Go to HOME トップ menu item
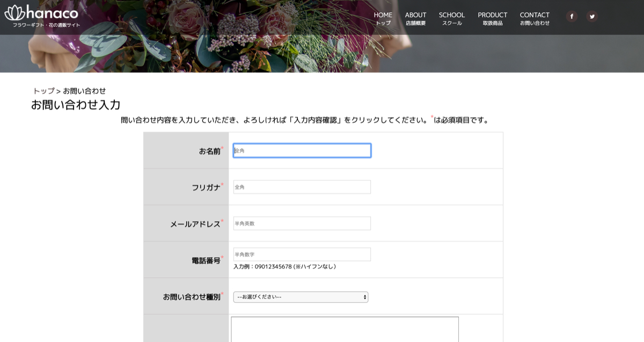 tap(383, 18)
